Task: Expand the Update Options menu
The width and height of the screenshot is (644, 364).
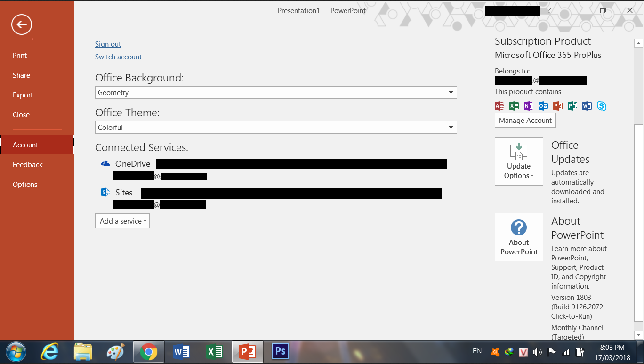Action: point(519,161)
